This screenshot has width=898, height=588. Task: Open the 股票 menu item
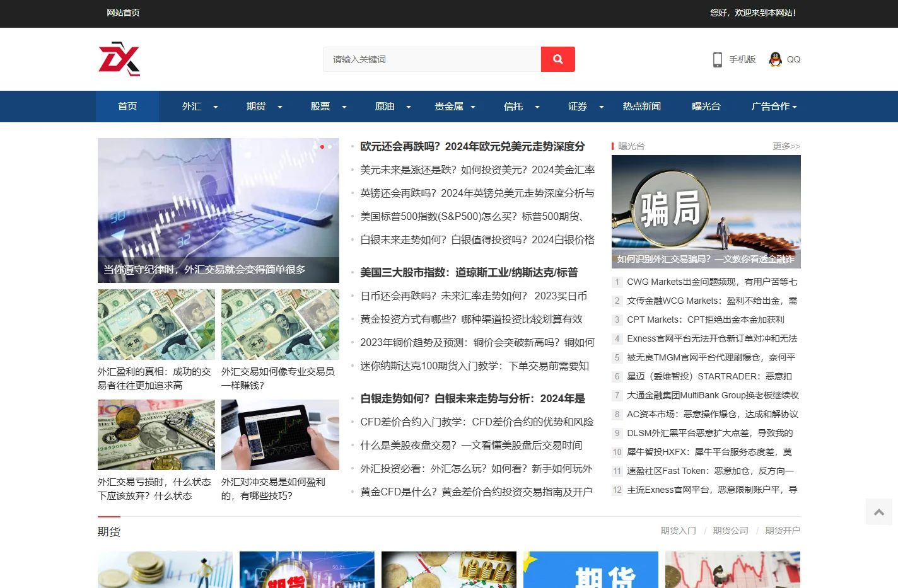tap(320, 107)
